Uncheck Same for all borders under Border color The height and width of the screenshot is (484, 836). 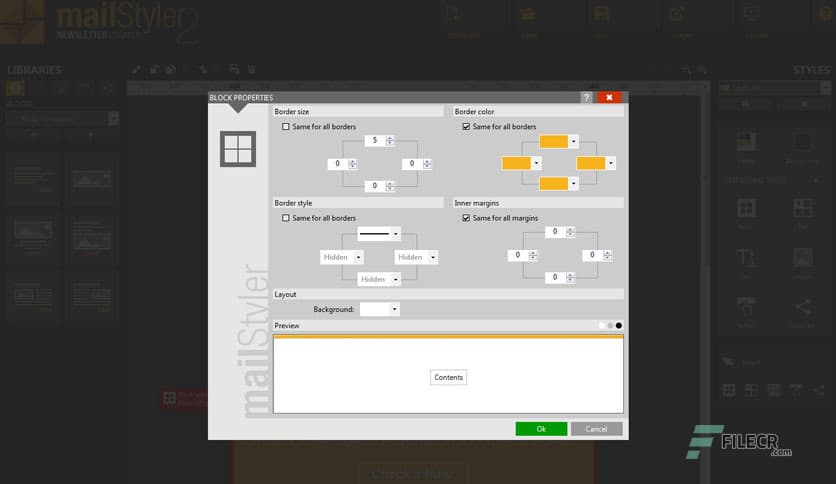tap(466, 127)
